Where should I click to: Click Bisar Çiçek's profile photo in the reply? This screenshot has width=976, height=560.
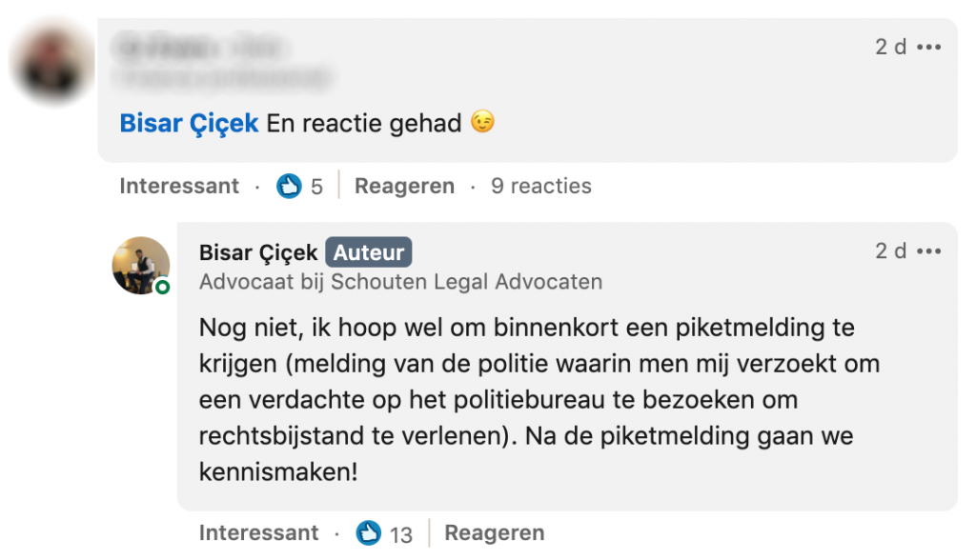click(x=140, y=264)
